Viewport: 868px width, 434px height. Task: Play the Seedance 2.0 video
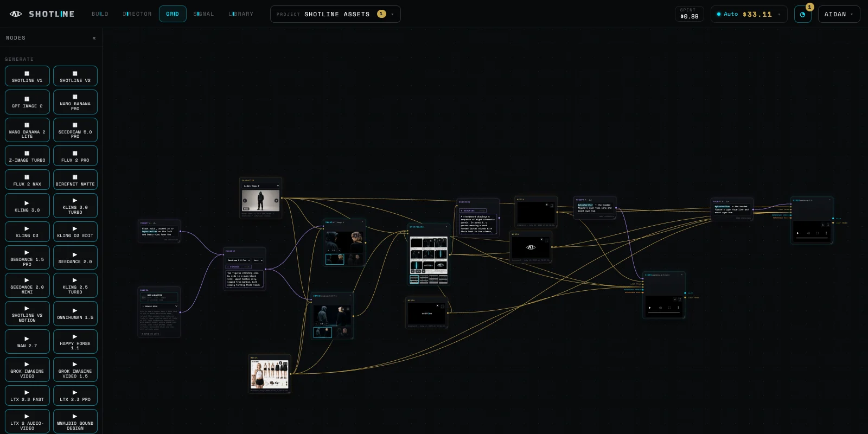pos(797,233)
